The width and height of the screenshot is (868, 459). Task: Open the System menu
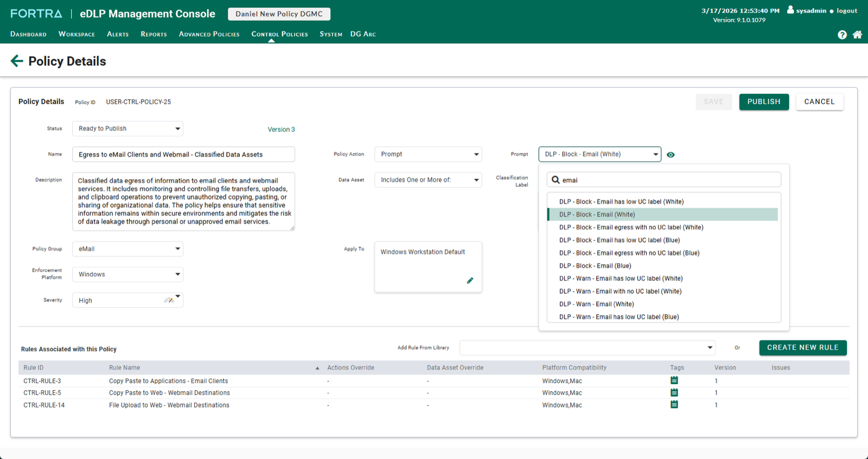[x=331, y=34]
